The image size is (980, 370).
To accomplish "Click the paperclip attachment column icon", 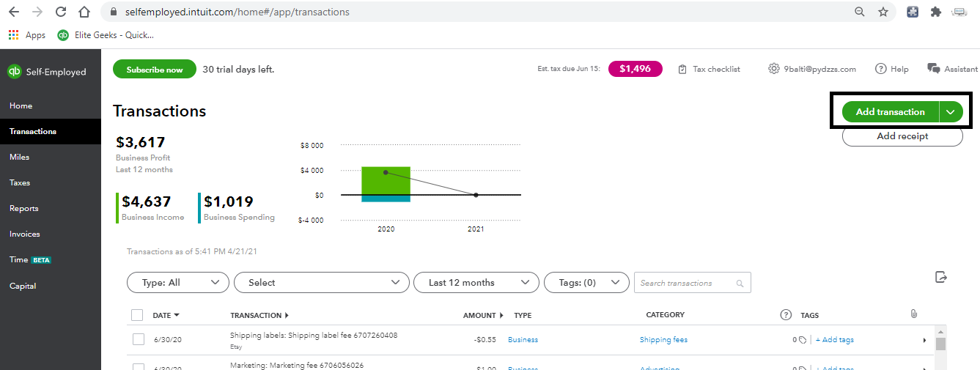I will [x=913, y=314].
